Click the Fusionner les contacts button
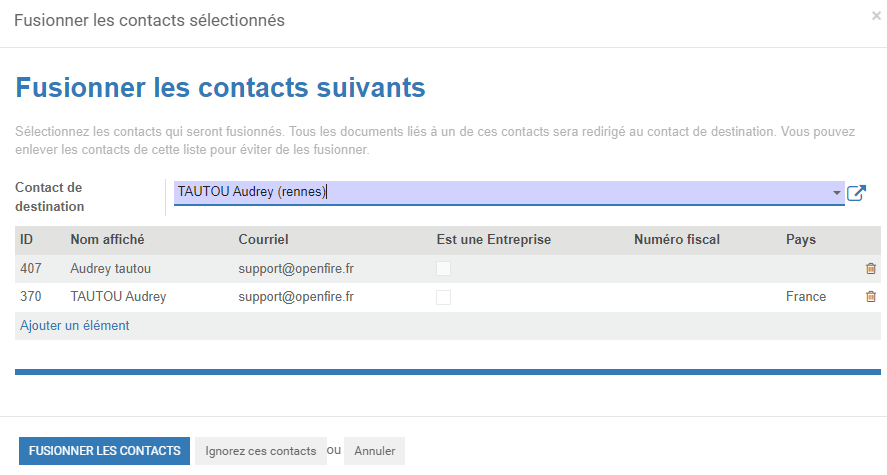The height and width of the screenshot is (475, 887). tap(105, 451)
